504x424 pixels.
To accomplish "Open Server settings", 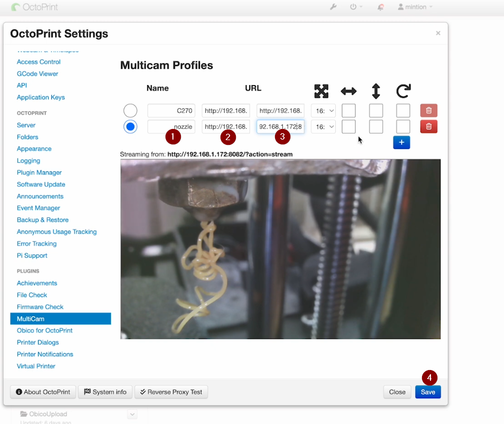I will pyautogui.click(x=26, y=125).
